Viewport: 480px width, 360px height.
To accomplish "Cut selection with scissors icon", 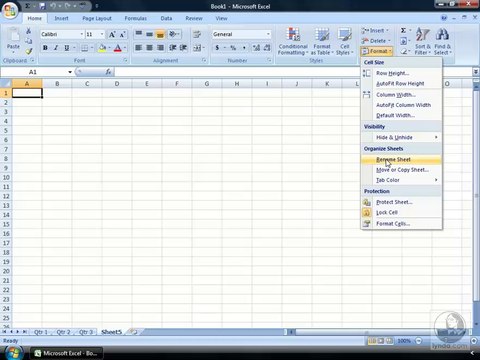I will 29,31.
